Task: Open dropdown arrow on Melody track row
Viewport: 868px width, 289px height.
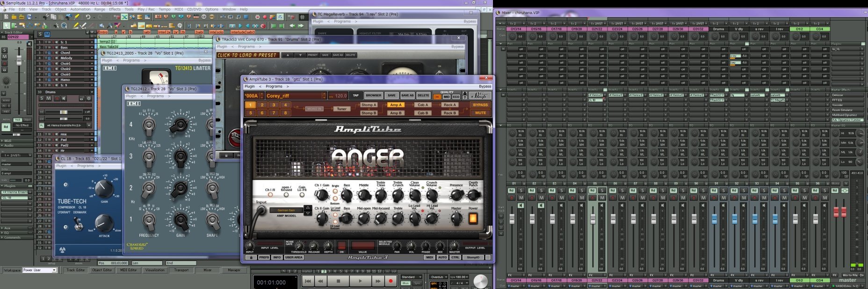Action: coord(92,58)
